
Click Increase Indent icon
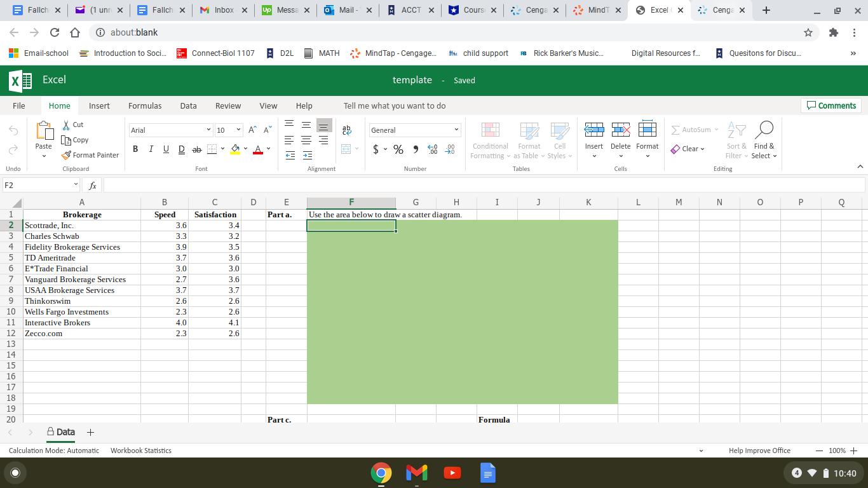(x=306, y=155)
